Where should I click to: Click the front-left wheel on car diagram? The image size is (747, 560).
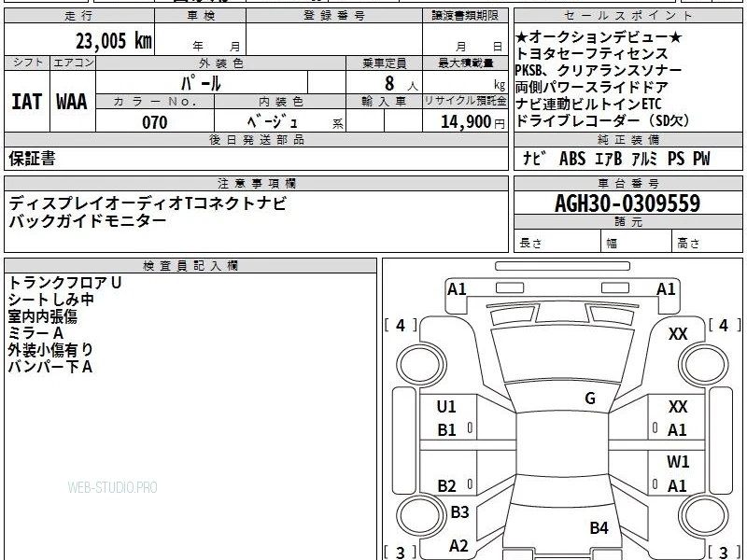click(421, 365)
